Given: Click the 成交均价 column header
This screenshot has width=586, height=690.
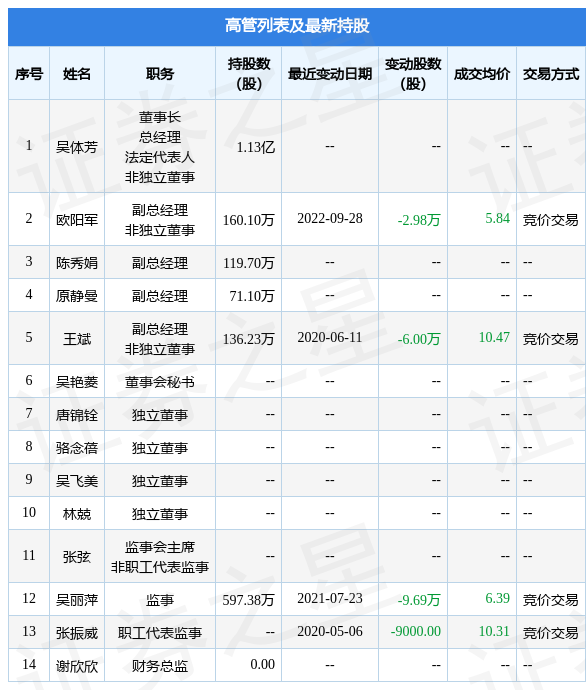Looking at the screenshot, I should pyautogui.click(x=482, y=73).
